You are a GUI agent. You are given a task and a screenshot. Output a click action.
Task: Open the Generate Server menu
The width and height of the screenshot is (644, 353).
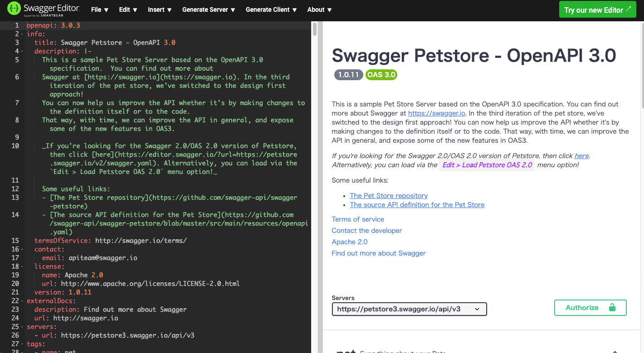click(x=208, y=9)
